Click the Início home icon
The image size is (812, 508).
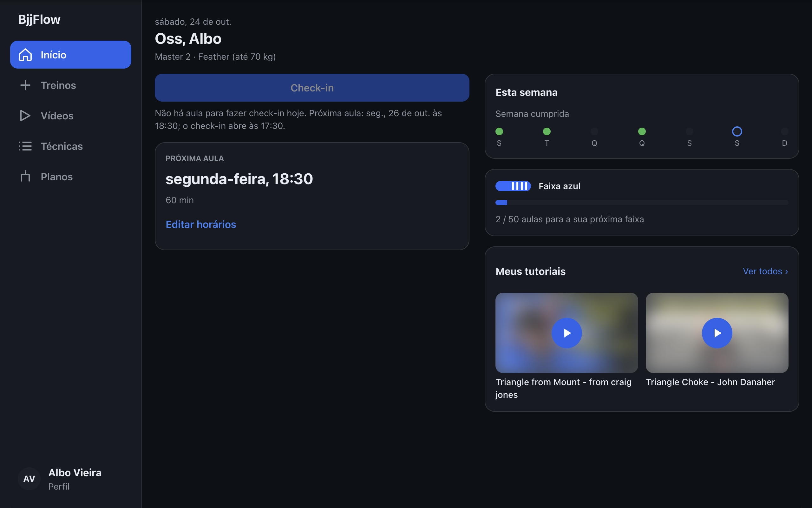tap(25, 55)
